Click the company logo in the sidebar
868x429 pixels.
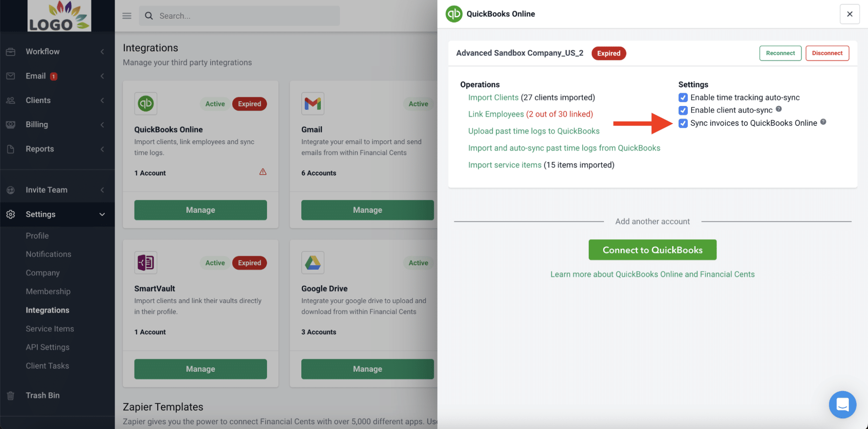pos(59,16)
